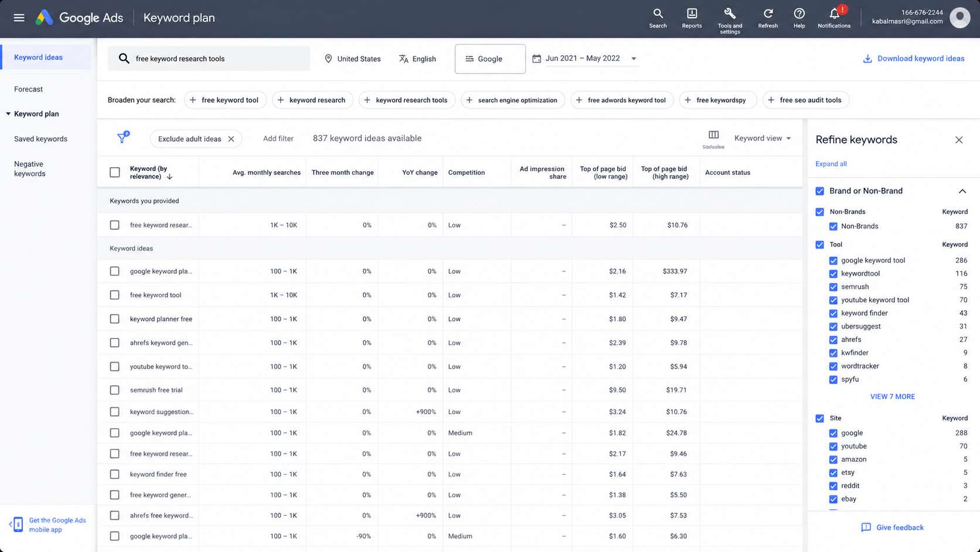This screenshot has width=980, height=552.
Task: Add 'free keywordspy' suggestion chip
Action: [x=718, y=100]
